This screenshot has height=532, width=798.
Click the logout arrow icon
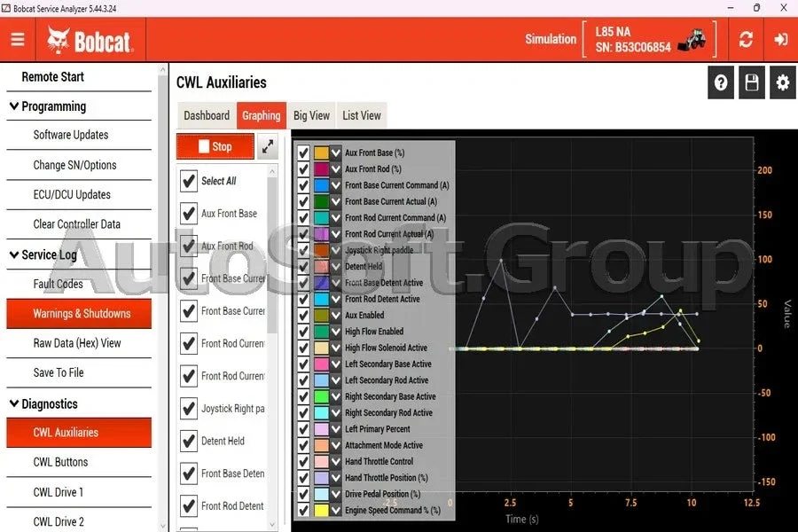coord(780,39)
